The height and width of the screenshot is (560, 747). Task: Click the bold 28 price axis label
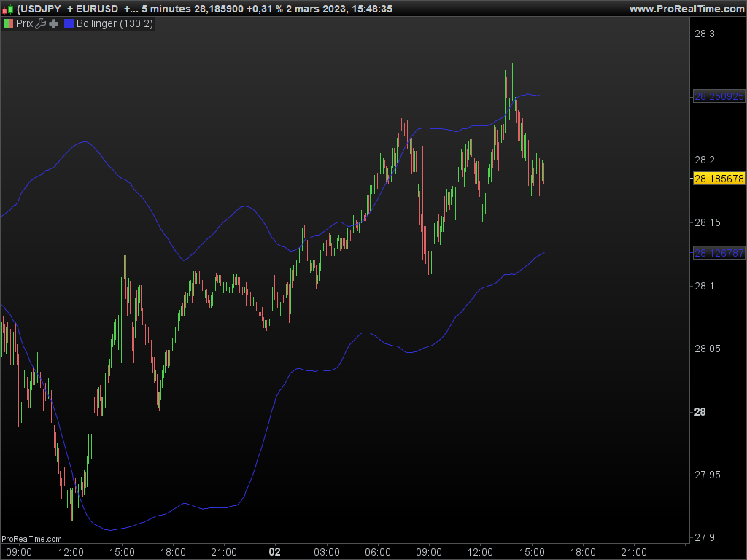[x=700, y=412]
